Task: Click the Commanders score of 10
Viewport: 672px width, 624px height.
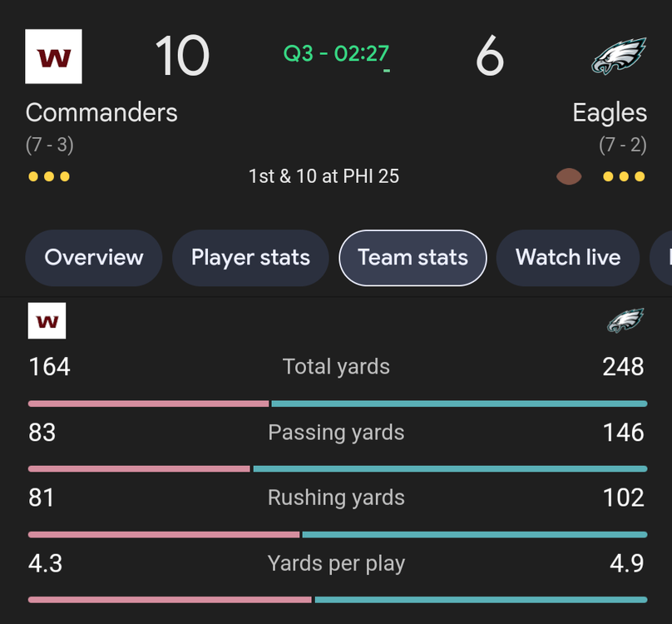Action: [182, 57]
